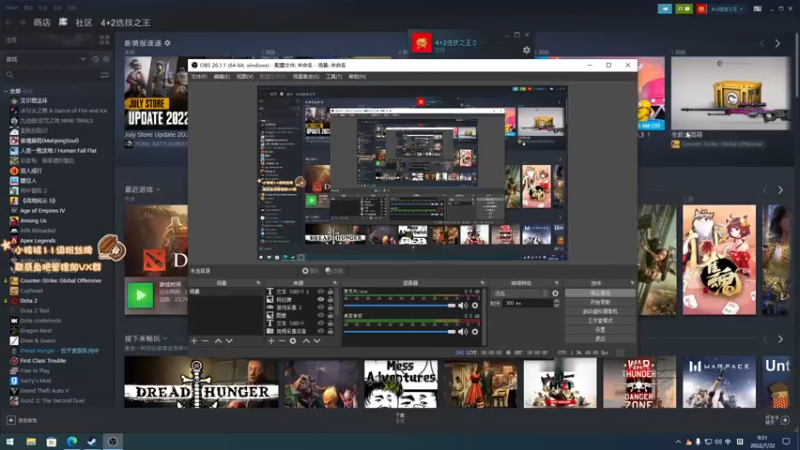Image resolution: width=800 pixels, height=450 pixels.
Task: Open scene transition settings gear
Action: click(555, 293)
